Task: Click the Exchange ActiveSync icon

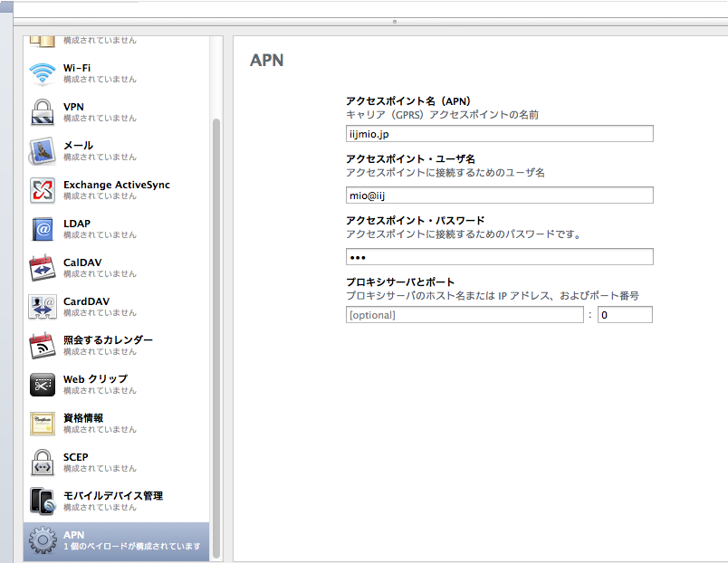Action: pyautogui.click(x=43, y=190)
